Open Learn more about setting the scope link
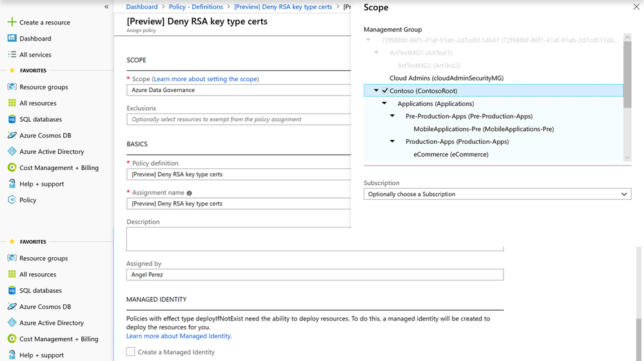Image resolution: width=644 pixels, height=361 pixels. (206, 79)
